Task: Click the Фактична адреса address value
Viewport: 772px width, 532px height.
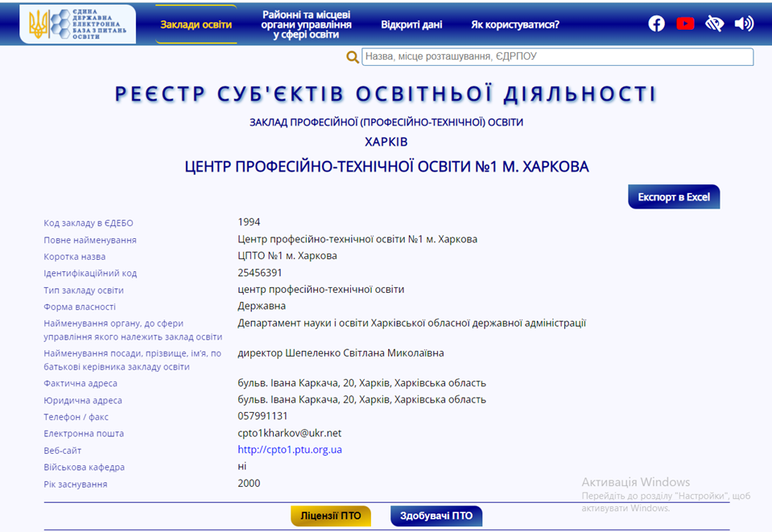Action: click(x=362, y=383)
